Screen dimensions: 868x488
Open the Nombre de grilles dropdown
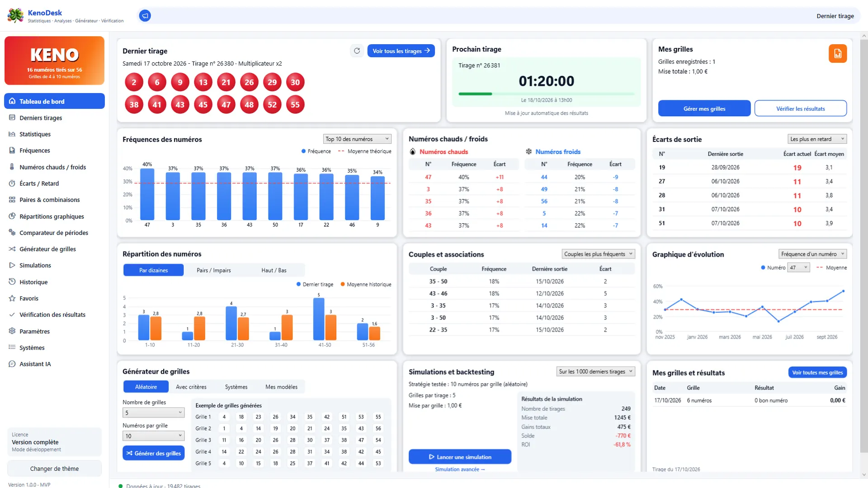click(x=153, y=413)
